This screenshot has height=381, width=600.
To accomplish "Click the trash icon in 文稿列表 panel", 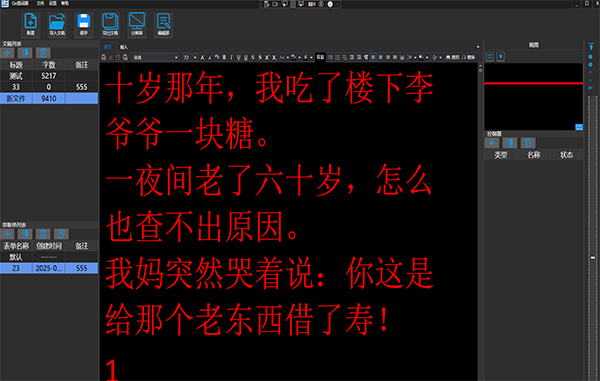I will pyautogui.click(x=43, y=53).
